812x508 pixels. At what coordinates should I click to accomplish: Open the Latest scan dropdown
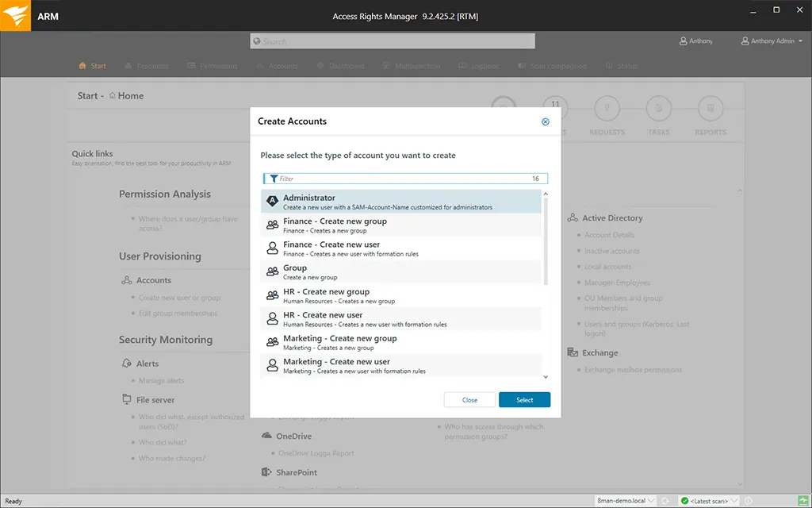tap(710, 501)
